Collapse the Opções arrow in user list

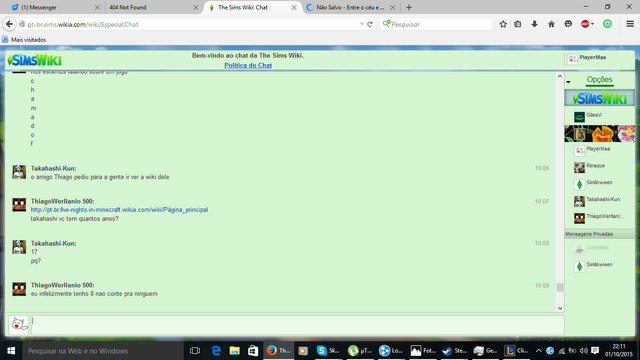[568, 82]
